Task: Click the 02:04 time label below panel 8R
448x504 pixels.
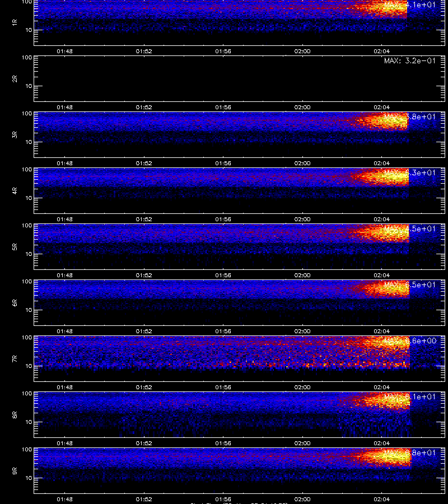Action: point(381,444)
